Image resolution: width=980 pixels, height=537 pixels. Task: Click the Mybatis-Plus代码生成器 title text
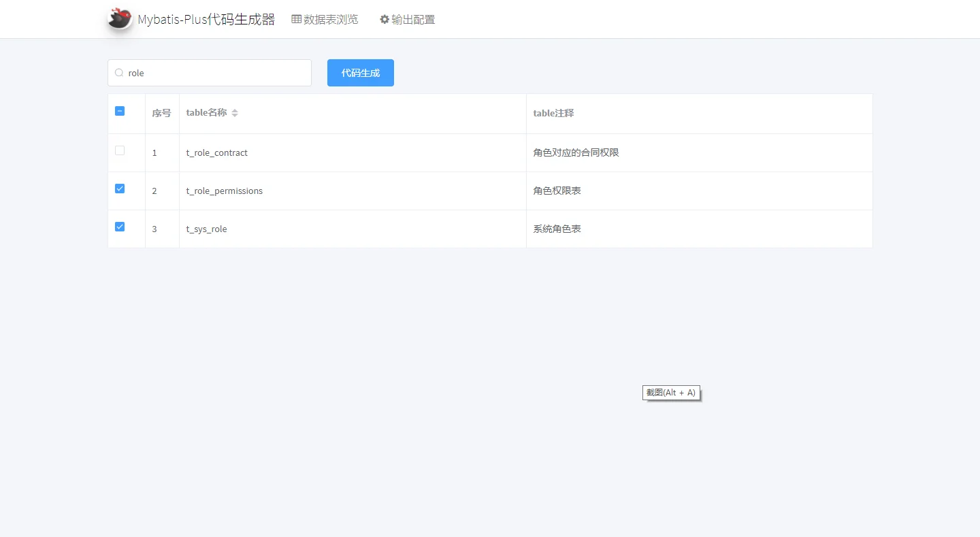tap(206, 19)
